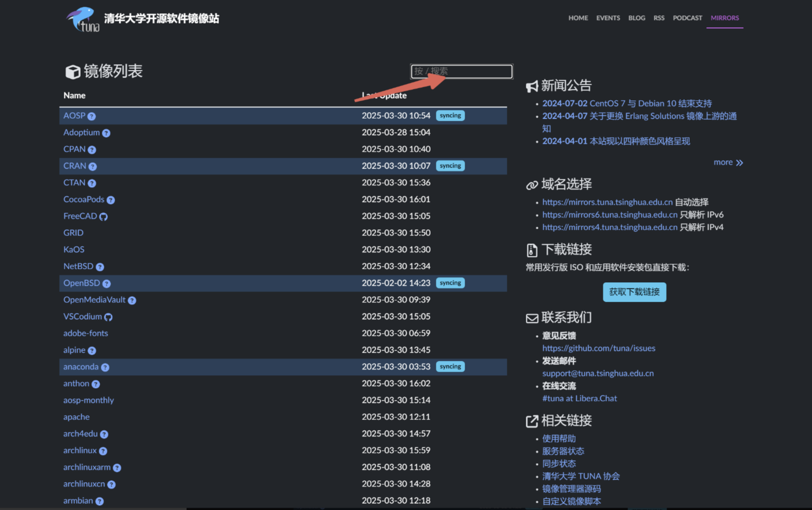Open the BLOG page from navigation
The height and width of the screenshot is (510, 812).
coord(637,18)
